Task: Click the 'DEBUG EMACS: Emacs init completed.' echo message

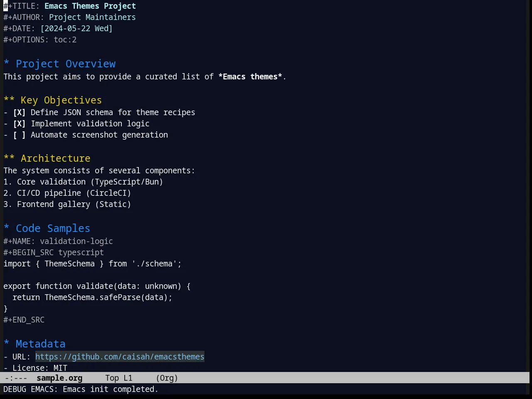Action: click(81, 389)
